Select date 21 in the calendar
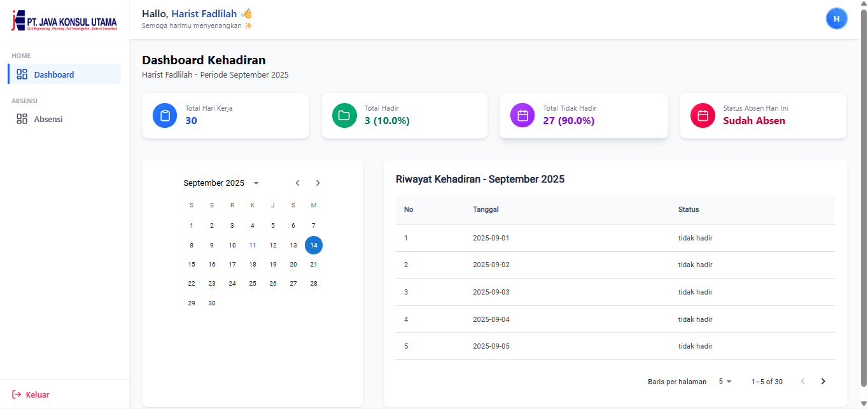Viewport: 868px width, 409px height. (314, 265)
